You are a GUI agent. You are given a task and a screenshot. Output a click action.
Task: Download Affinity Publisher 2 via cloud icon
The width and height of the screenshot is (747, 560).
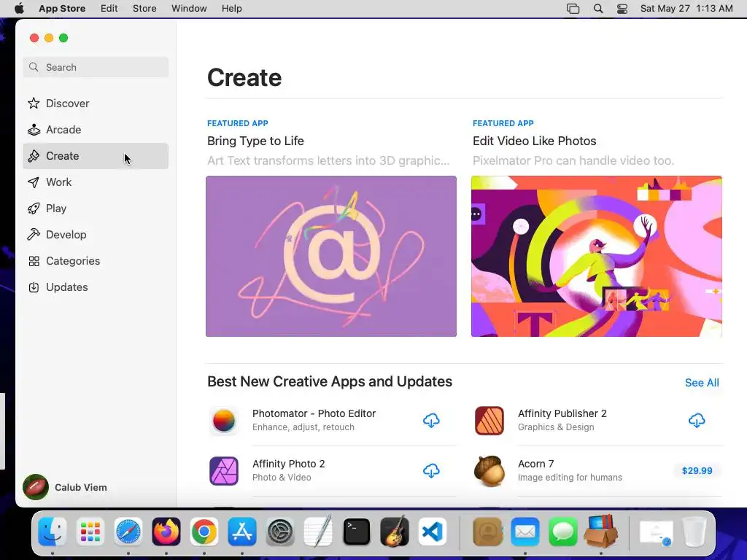[697, 421]
